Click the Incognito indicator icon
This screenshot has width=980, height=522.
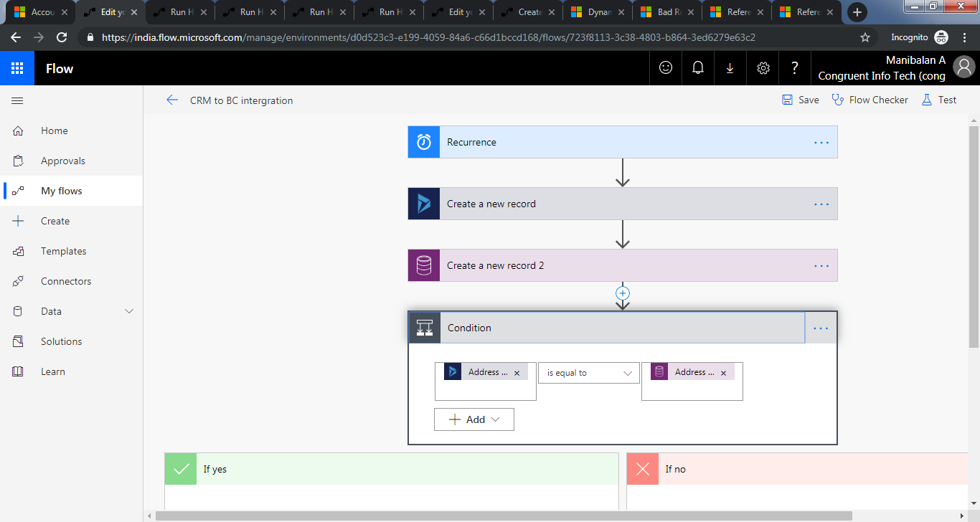tap(941, 37)
